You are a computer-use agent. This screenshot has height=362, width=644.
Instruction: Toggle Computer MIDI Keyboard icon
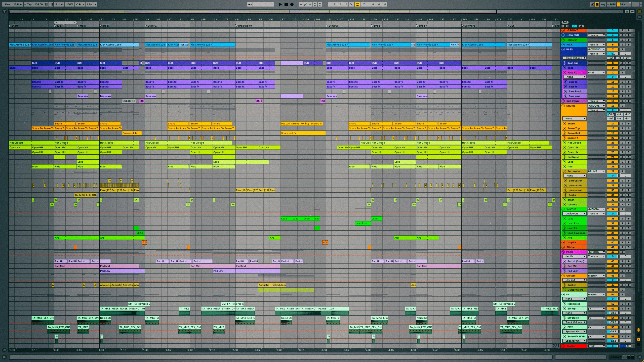click(x=597, y=4)
